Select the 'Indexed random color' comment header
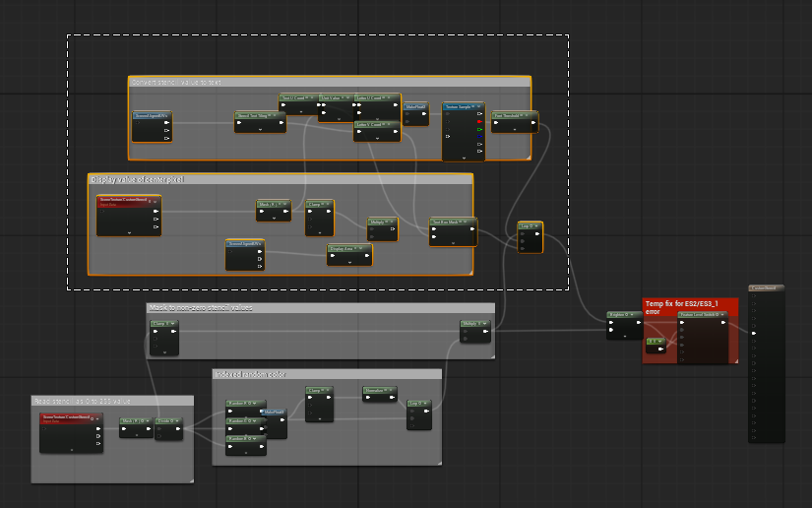The image size is (812, 508). 327,374
